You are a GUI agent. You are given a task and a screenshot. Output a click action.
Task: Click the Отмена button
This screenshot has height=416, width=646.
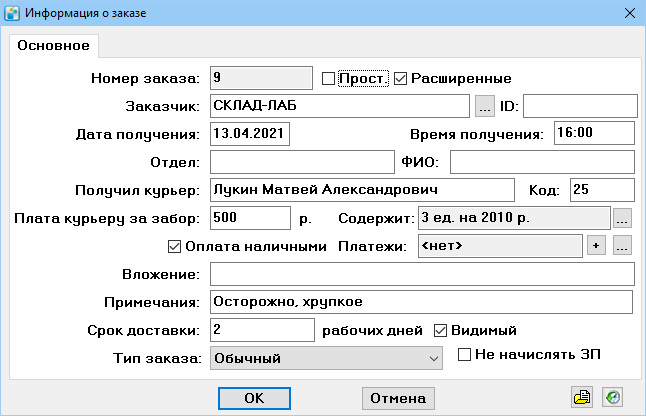click(398, 398)
